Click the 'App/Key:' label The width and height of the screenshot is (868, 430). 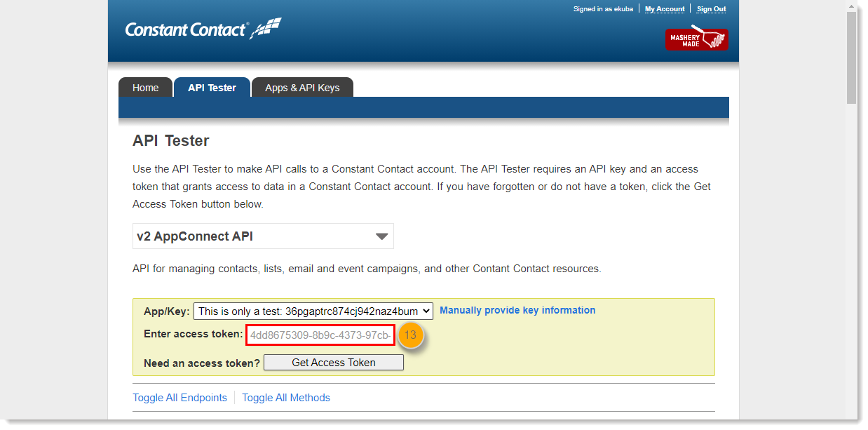[167, 311]
